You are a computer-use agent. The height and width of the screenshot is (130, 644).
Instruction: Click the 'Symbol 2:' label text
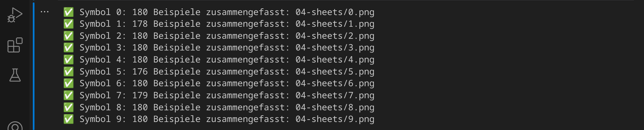(x=103, y=36)
